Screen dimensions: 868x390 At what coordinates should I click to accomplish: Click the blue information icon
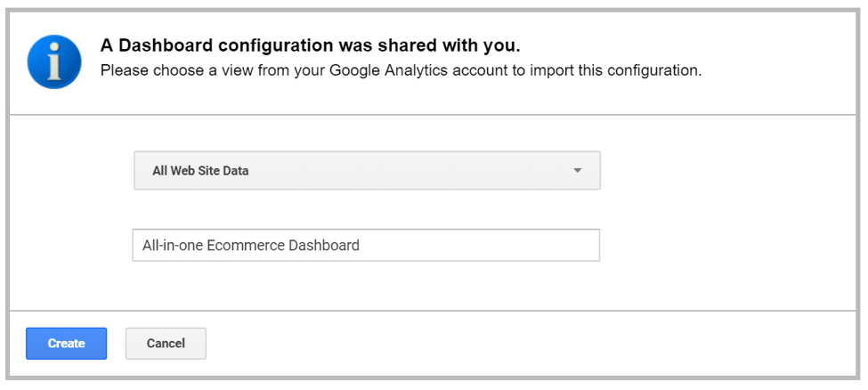click(54, 62)
